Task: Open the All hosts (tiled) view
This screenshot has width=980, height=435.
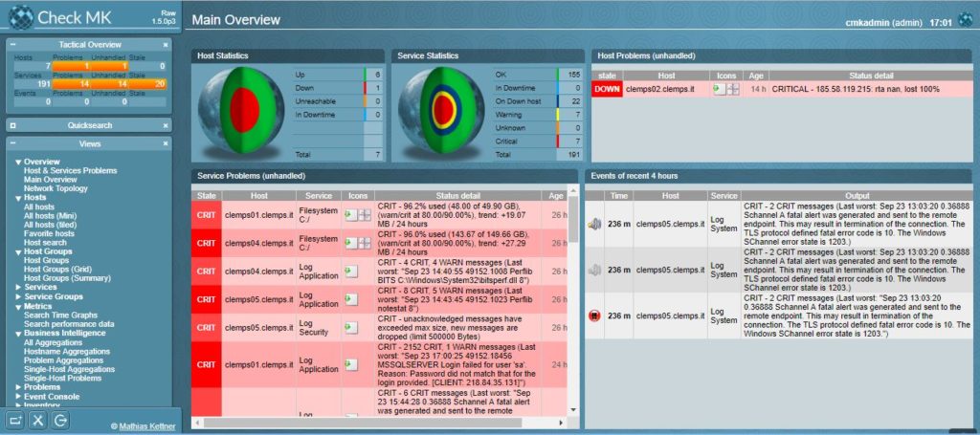Action: (x=50, y=225)
